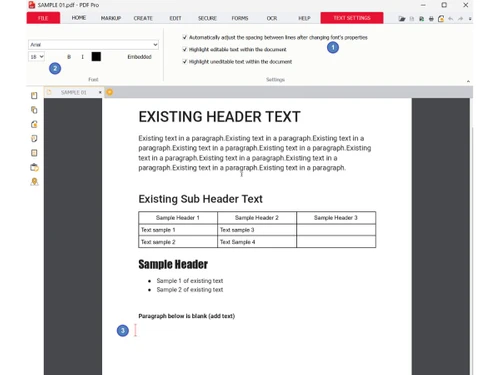This screenshot has height=375, width=500.
Task: Select the SAMPLE 01 document tab
Action: (x=74, y=92)
